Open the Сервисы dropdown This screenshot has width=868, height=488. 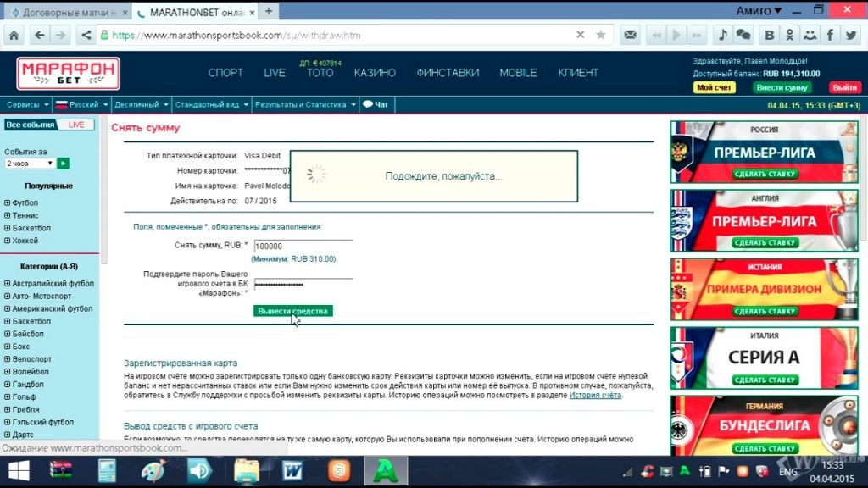coord(27,104)
